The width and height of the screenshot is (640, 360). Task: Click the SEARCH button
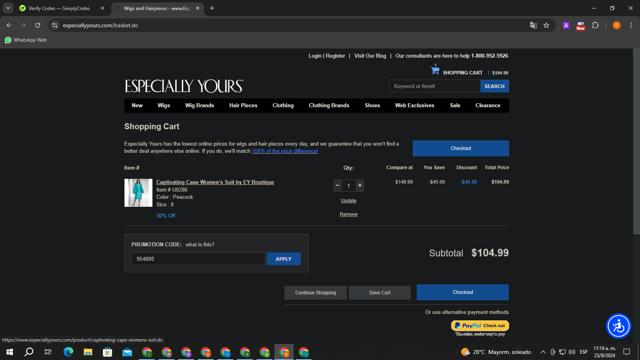494,86
